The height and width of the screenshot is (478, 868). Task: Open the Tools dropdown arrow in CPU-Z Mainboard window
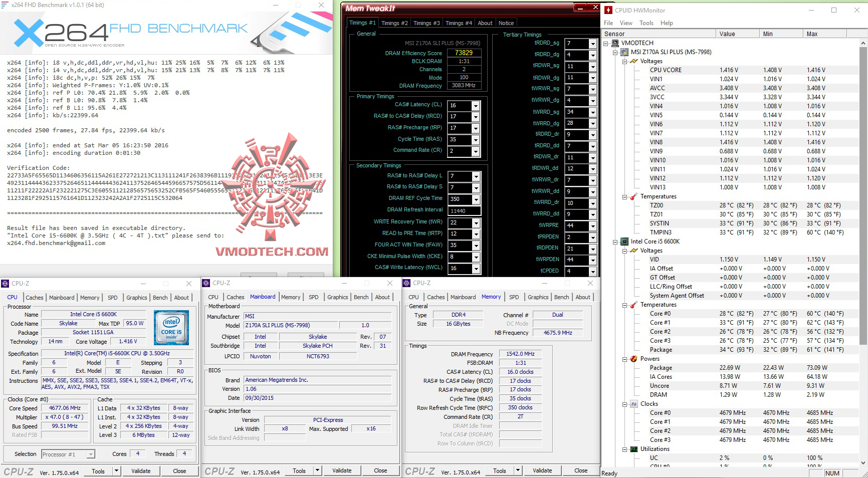[x=317, y=470]
